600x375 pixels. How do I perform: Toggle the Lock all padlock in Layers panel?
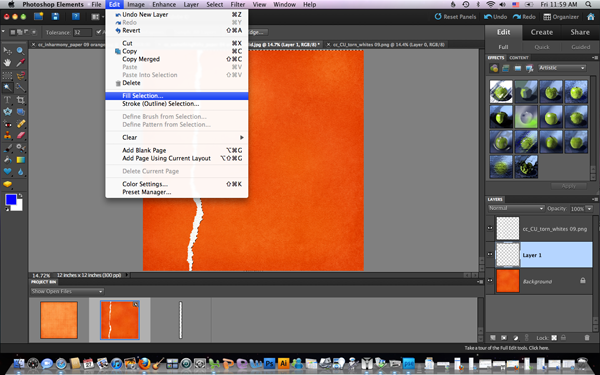563,338
